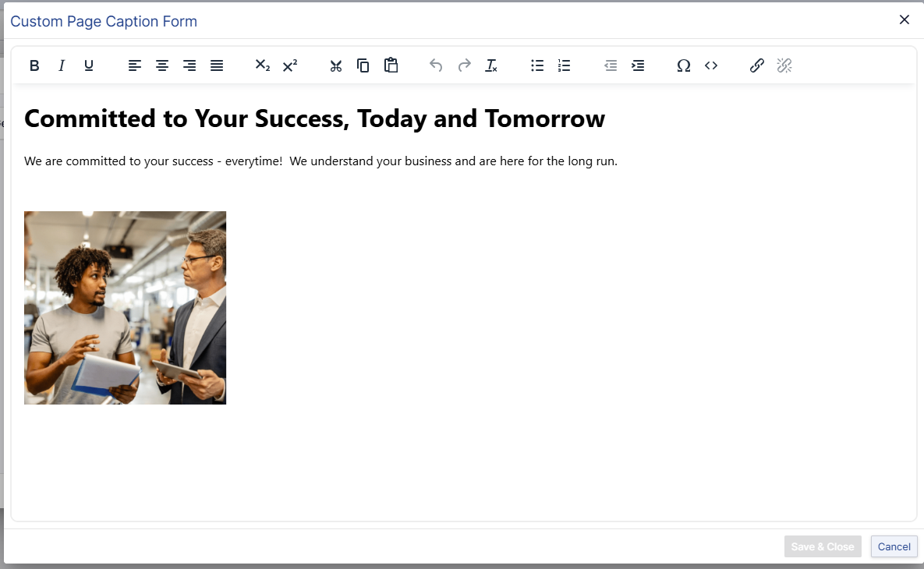Insert a bulleted list

coord(536,65)
